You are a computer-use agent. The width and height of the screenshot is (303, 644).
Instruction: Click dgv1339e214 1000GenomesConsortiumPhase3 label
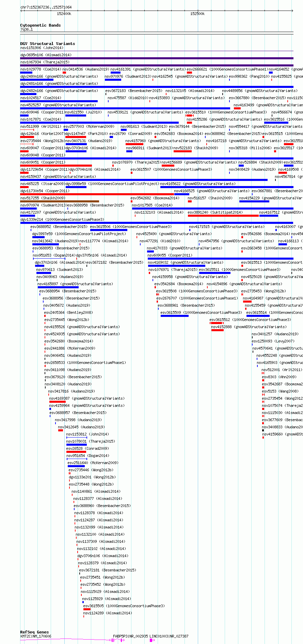pyautogui.click(x=62, y=219)
